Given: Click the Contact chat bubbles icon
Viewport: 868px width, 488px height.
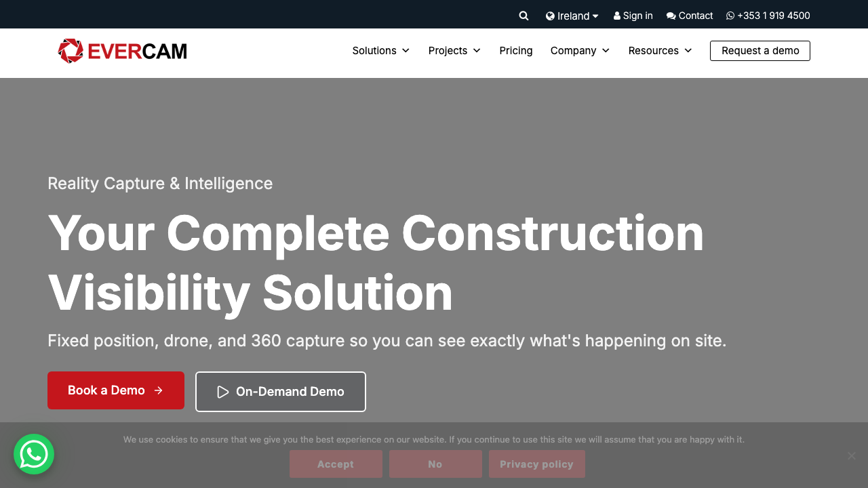Looking at the screenshot, I should [671, 16].
